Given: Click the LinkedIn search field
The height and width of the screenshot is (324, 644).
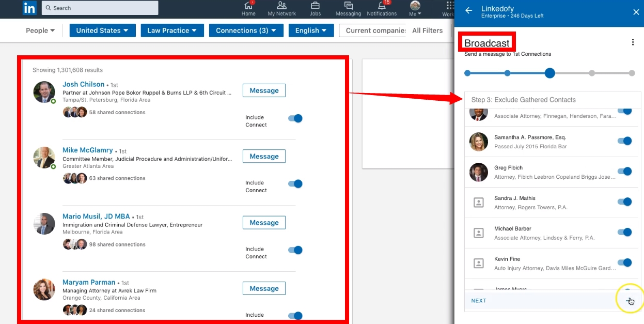Looking at the screenshot, I should (100, 8).
